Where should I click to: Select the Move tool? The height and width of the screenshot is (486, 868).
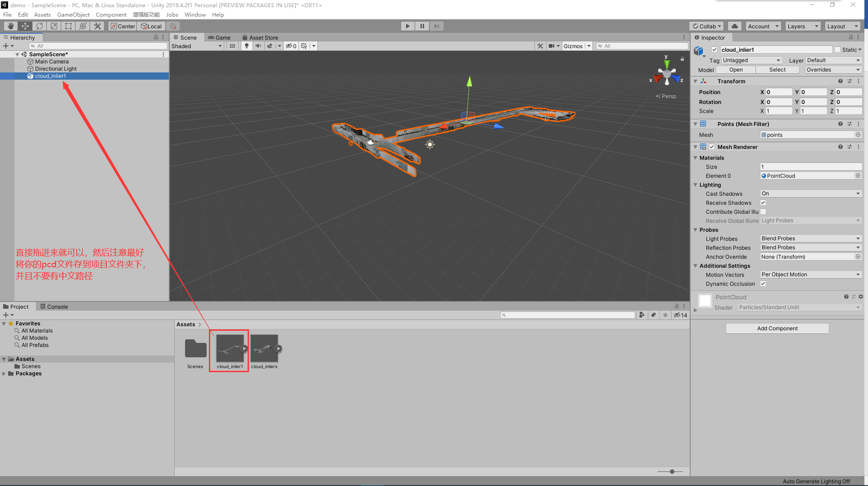(x=25, y=26)
